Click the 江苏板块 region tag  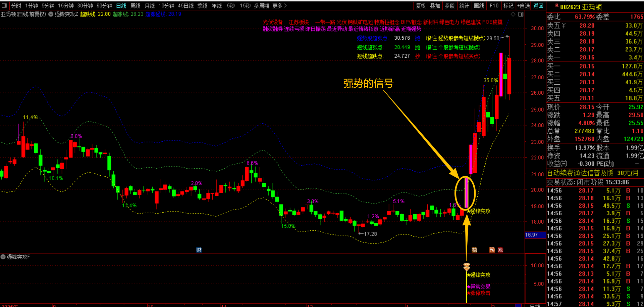click(299, 22)
